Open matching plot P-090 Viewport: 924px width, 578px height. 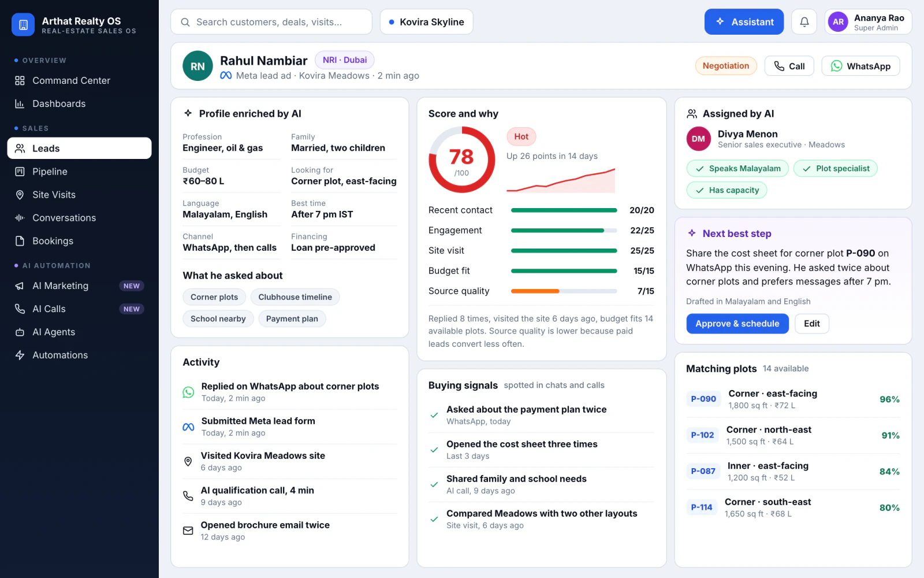coord(793,399)
